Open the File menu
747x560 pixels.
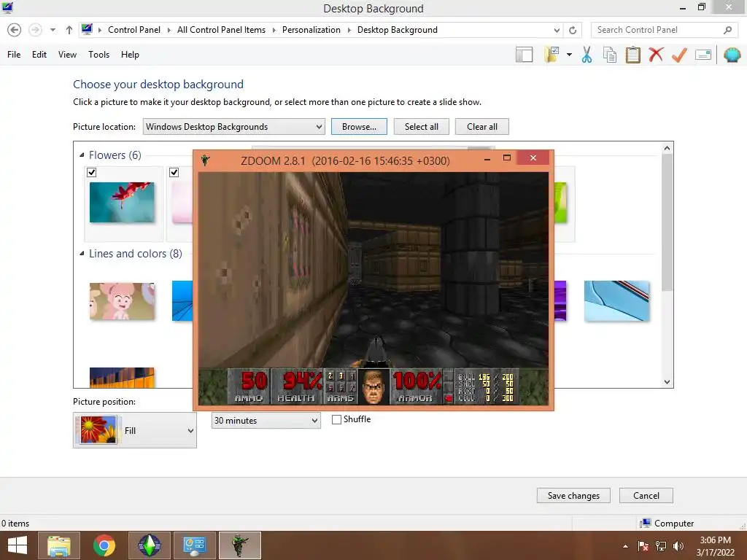[x=14, y=54]
